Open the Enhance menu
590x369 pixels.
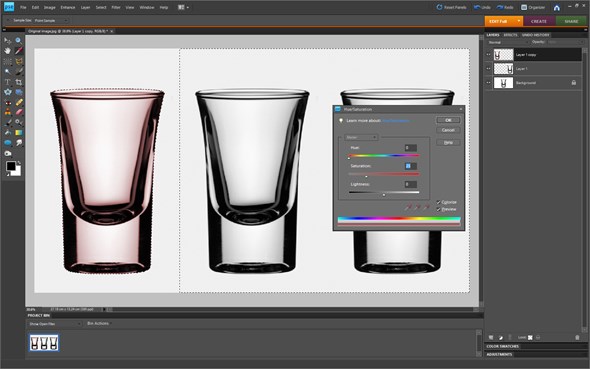pos(68,7)
